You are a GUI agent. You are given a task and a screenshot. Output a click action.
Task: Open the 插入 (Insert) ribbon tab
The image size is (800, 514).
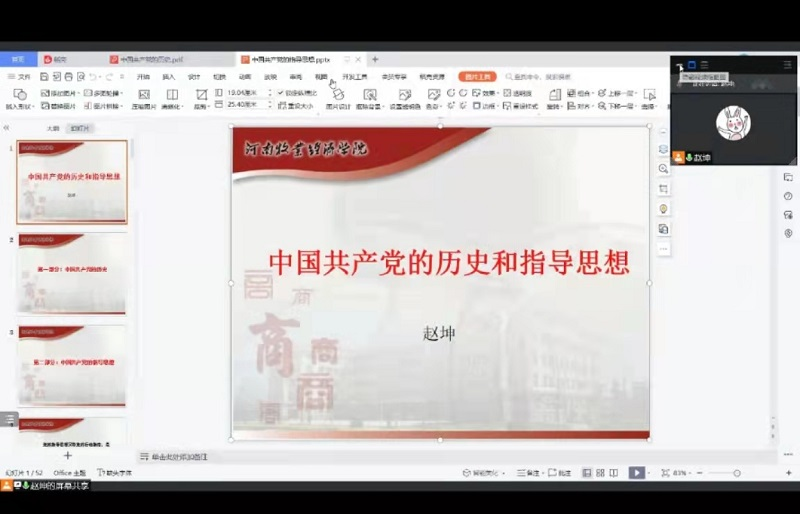pyautogui.click(x=168, y=76)
